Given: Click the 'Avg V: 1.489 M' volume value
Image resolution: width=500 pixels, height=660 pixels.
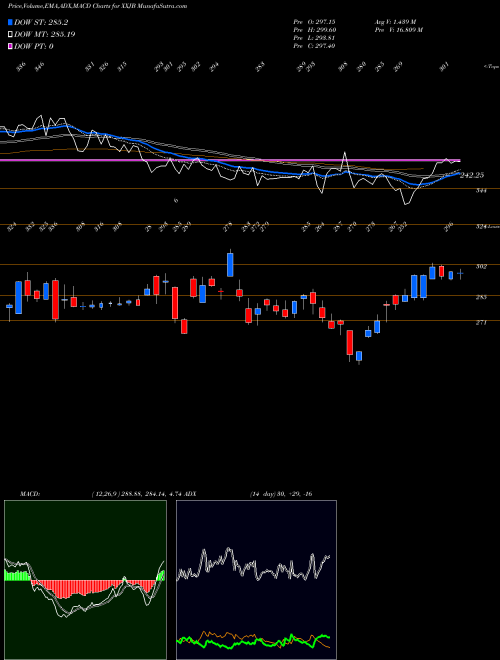Looking at the screenshot, I should coord(395,21).
